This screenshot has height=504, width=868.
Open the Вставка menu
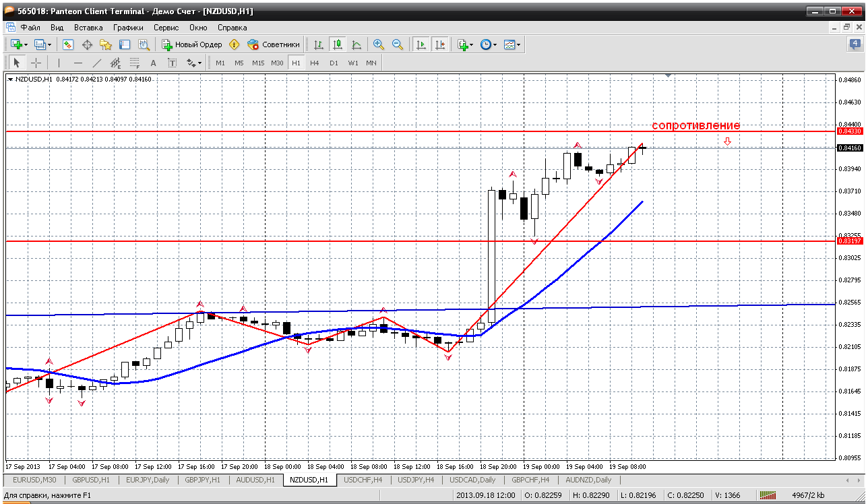pyautogui.click(x=88, y=28)
